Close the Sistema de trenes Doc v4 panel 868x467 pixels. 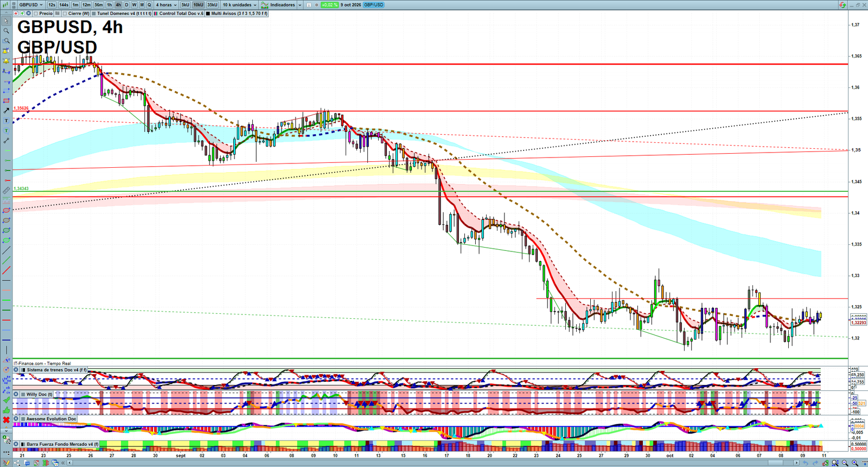pyautogui.click(x=16, y=370)
